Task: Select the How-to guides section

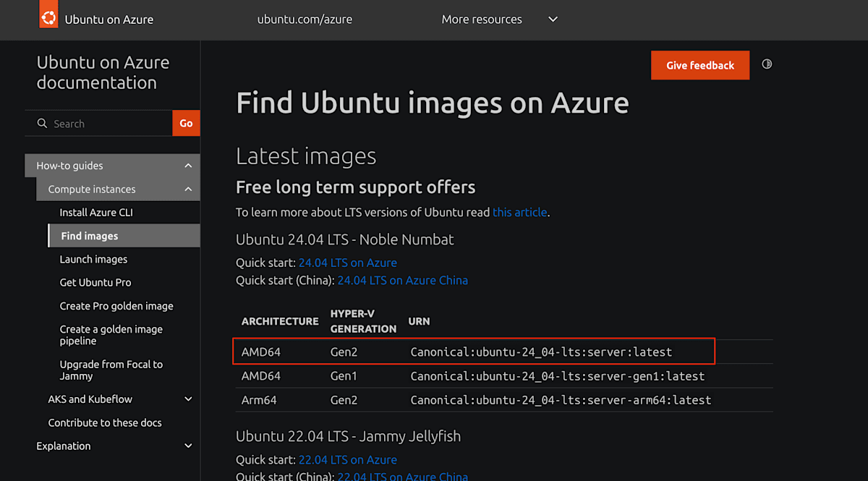Action: pos(69,166)
